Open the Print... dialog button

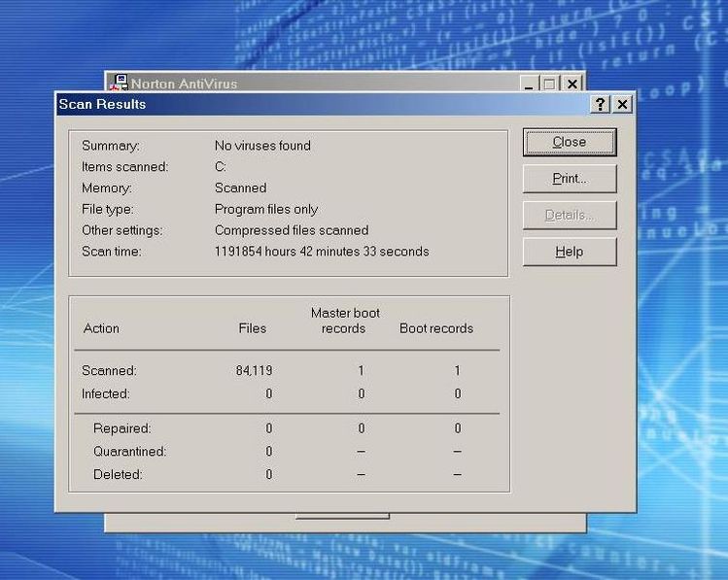[570, 179]
